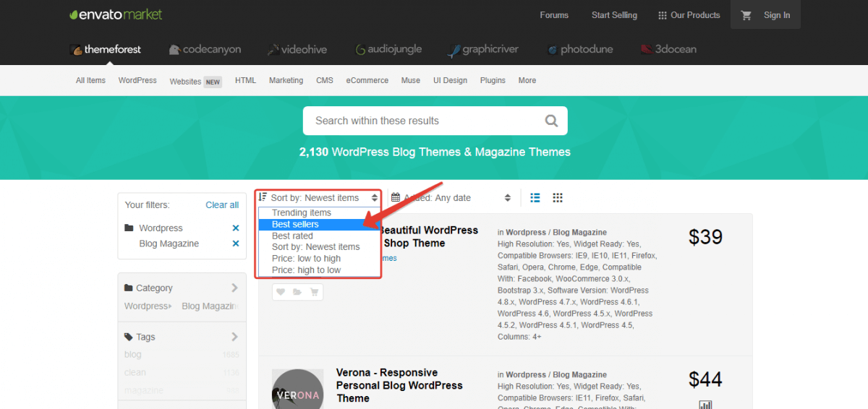Focus the Search within these results field
This screenshot has height=409, width=868.
435,121
